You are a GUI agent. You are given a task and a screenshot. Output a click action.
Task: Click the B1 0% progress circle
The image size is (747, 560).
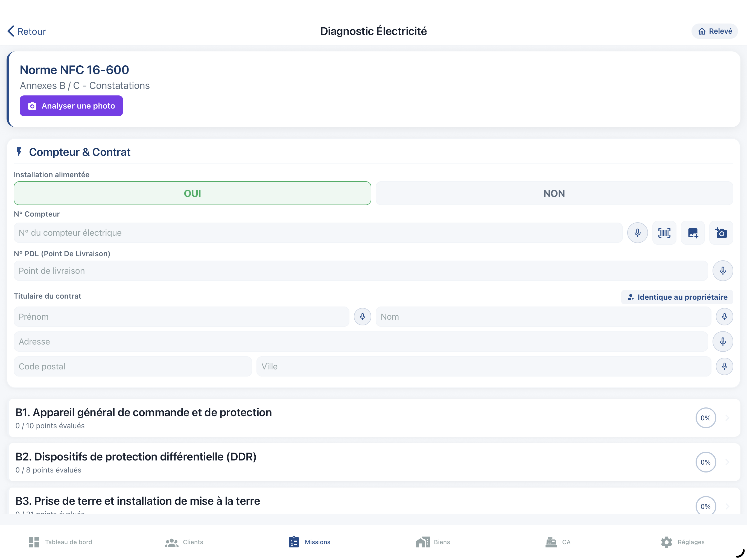705,418
